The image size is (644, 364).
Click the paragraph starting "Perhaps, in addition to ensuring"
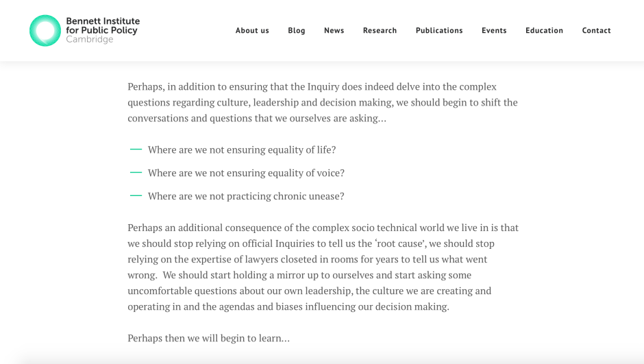(322, 102)
